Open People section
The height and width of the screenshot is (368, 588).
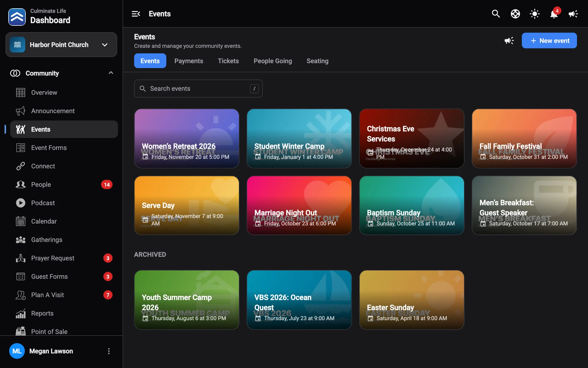64,184
